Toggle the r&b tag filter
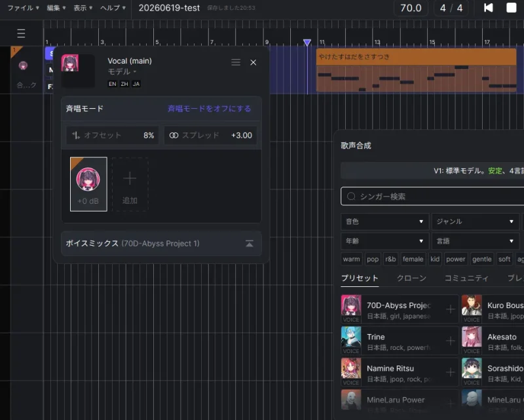The width and height of the screenshot is (524, 420). (x=390, y=259)
